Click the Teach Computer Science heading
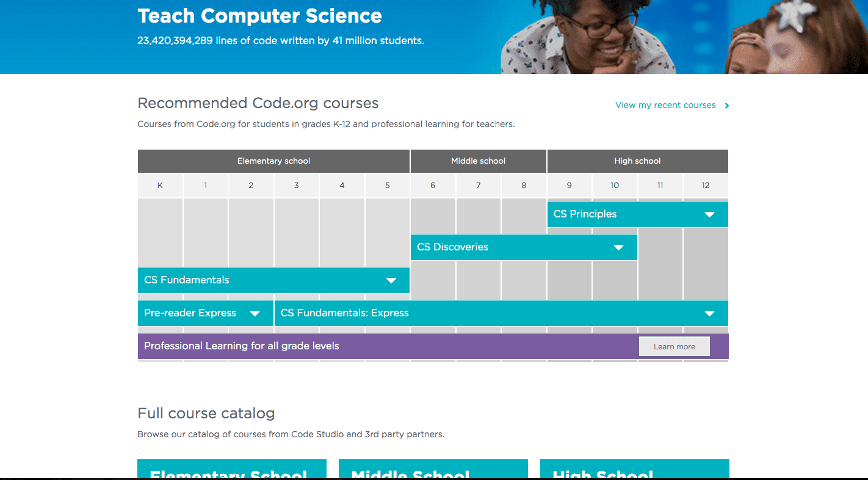Screen dimensions: 868x480 pyautogui.click(x=260, y=16)
